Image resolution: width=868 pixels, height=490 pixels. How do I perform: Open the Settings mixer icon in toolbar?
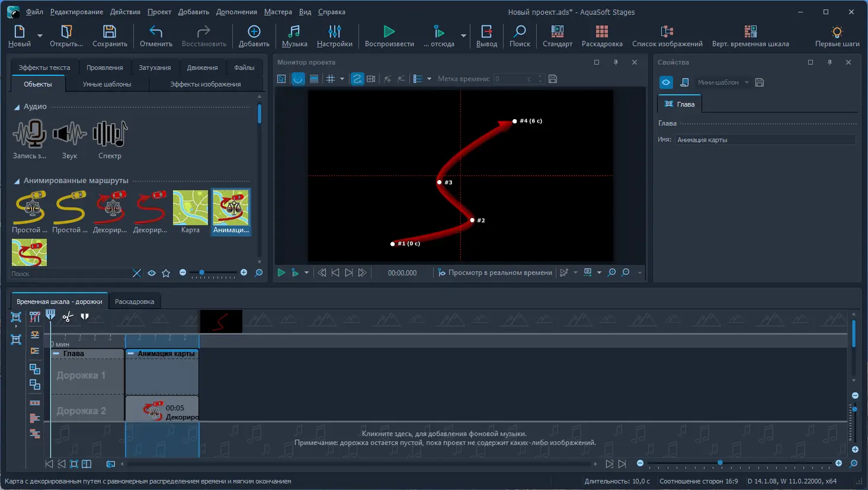[334, 36]
